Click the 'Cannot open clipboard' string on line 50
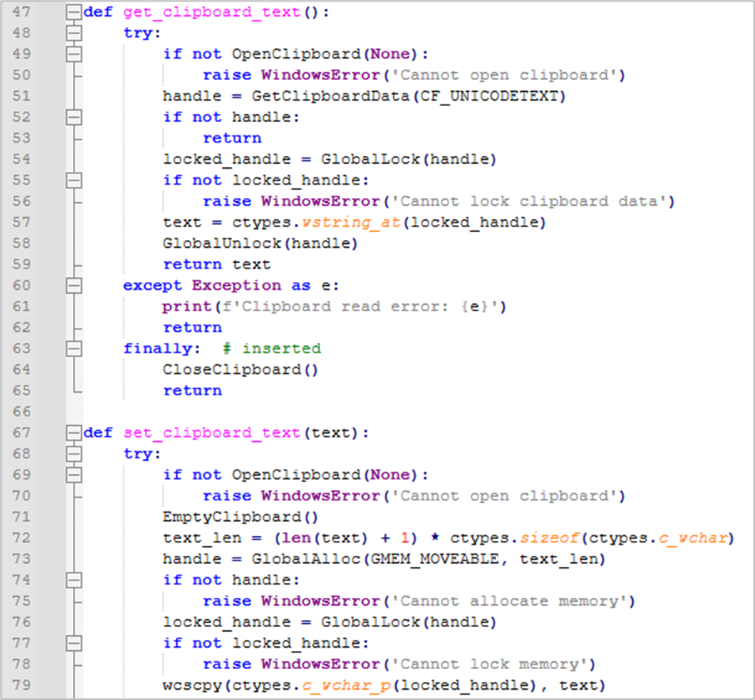This screenshot has width=755, height=700. click(x=505, y=75)
